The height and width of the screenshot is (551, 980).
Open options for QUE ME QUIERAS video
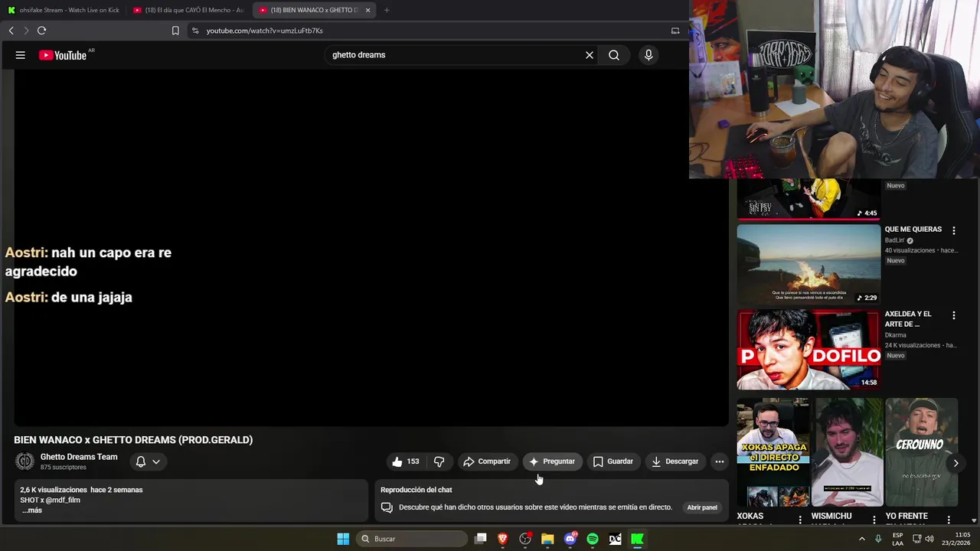(x=954, y=230)
